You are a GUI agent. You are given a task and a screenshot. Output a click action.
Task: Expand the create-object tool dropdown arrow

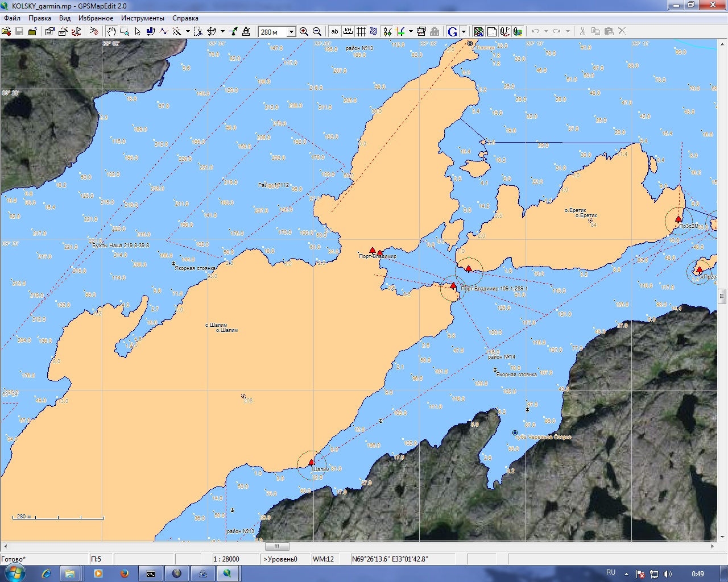[188, 32]
